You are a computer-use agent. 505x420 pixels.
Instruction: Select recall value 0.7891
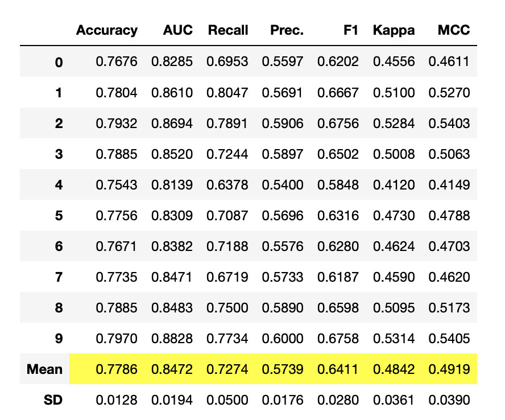pos(227,123)
